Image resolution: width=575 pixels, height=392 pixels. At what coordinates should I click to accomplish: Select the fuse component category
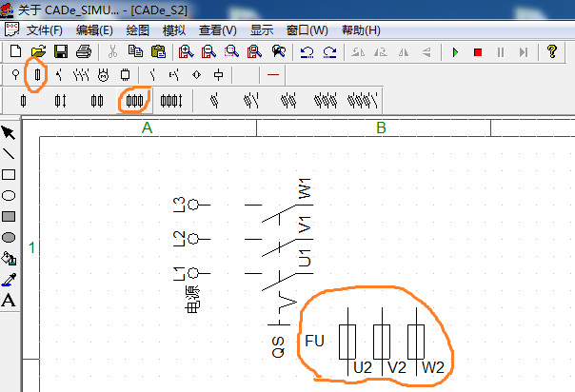coord(37,75)
